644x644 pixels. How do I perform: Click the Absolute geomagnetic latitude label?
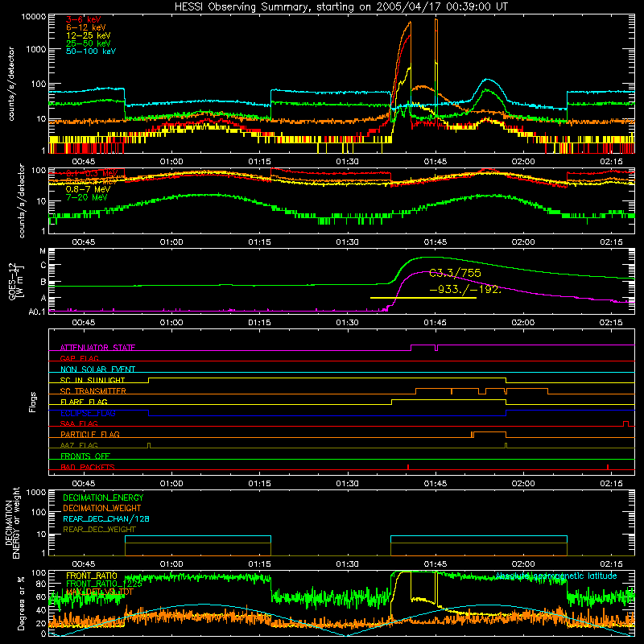click(x=556, y=576)
